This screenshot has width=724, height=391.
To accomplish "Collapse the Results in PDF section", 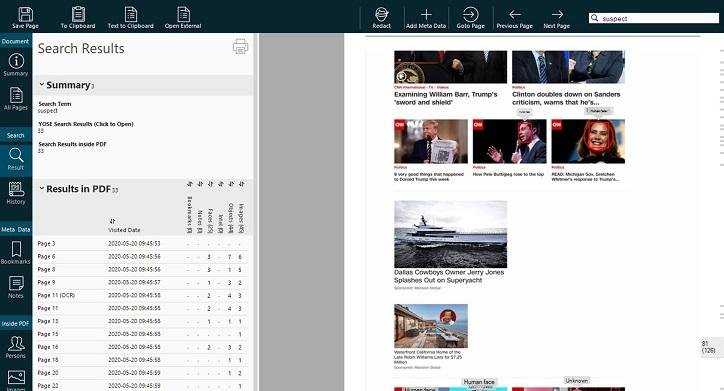I will 42,188.
